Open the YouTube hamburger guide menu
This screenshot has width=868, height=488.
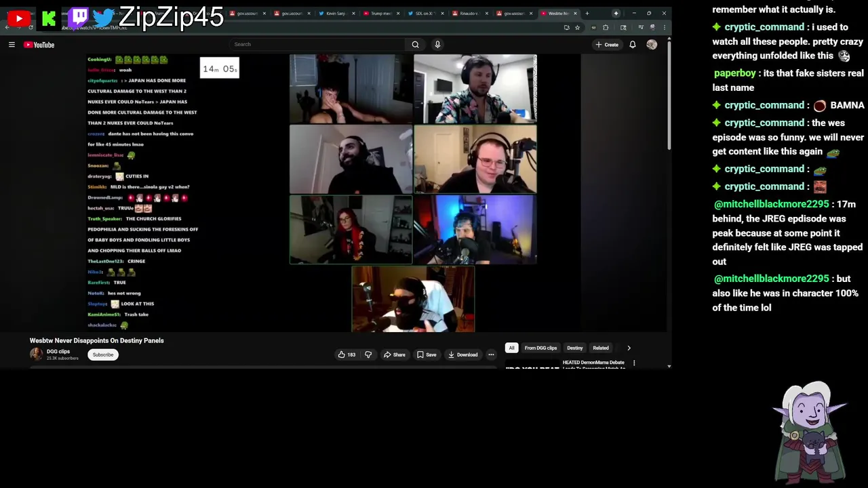click(x=12, y=45)
